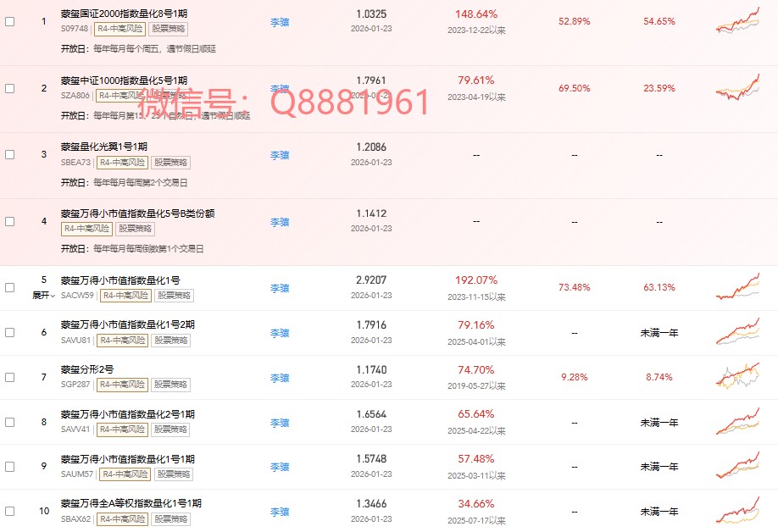Click manager 李骧 in the 蒙玺量化光翼1号1期 row
This screenshot has height=532, width=778.
coord(280,155)
